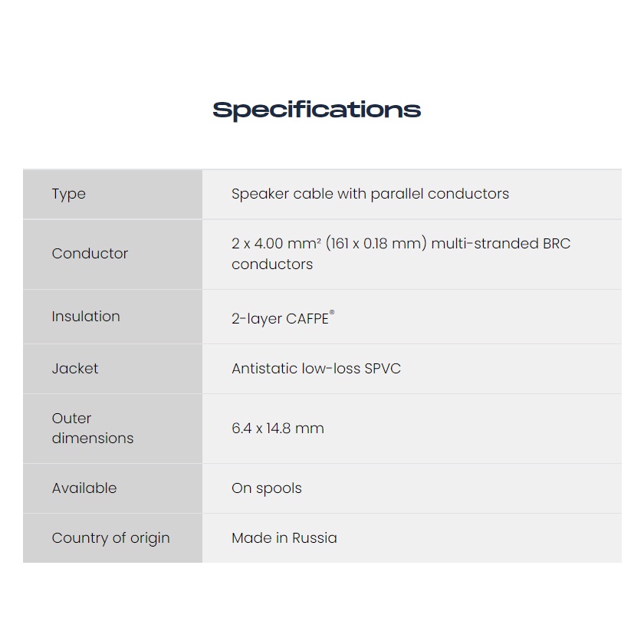Click the word 'dimensions' in label column

(93, 439)
